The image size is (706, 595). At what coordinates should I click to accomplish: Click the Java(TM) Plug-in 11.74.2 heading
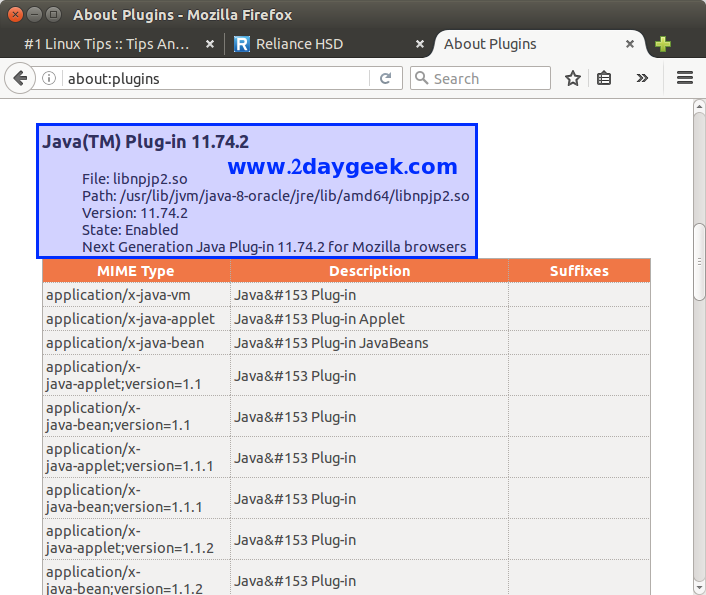pos(145,142)
